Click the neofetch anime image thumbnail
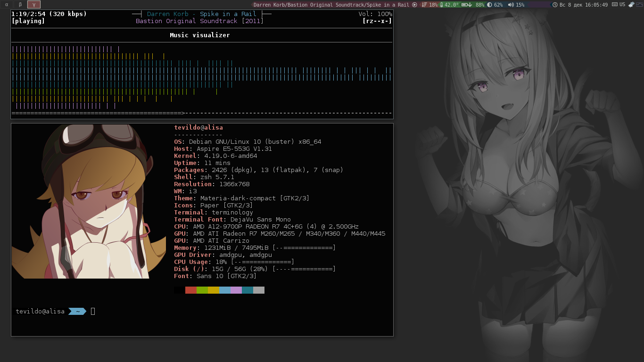This screenshot has width=644, height=362. pyautogui.click(x=89, y=201)
